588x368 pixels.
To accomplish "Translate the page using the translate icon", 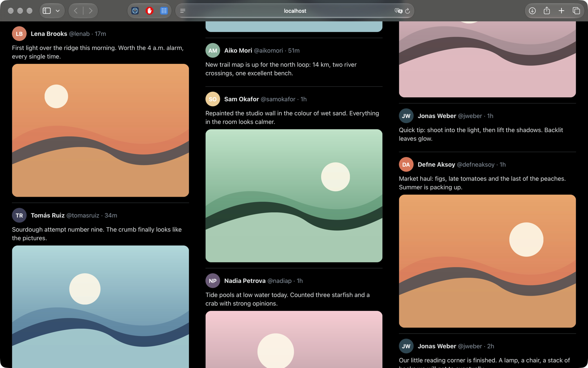I will (398, 11).
